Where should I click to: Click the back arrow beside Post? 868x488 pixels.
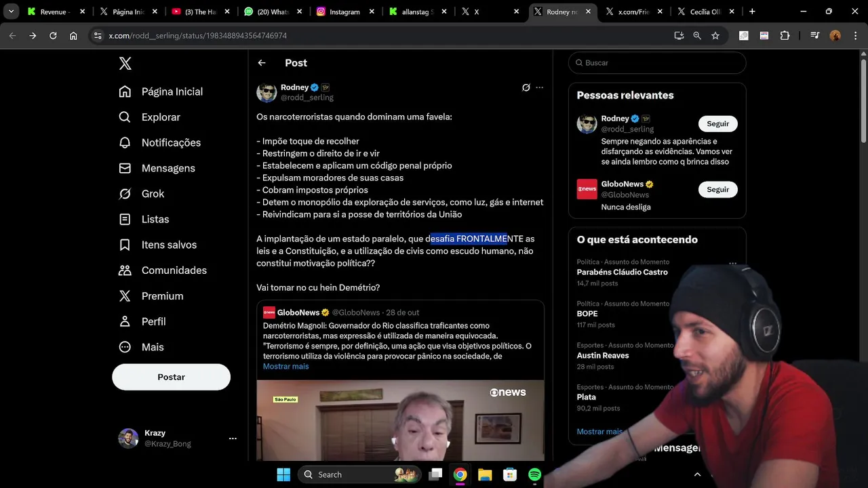262,63
